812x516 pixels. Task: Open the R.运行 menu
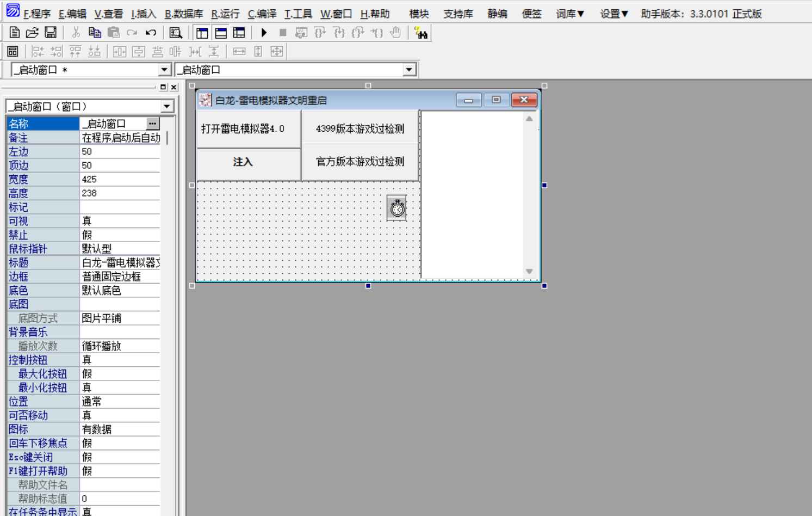click(225, 14)
